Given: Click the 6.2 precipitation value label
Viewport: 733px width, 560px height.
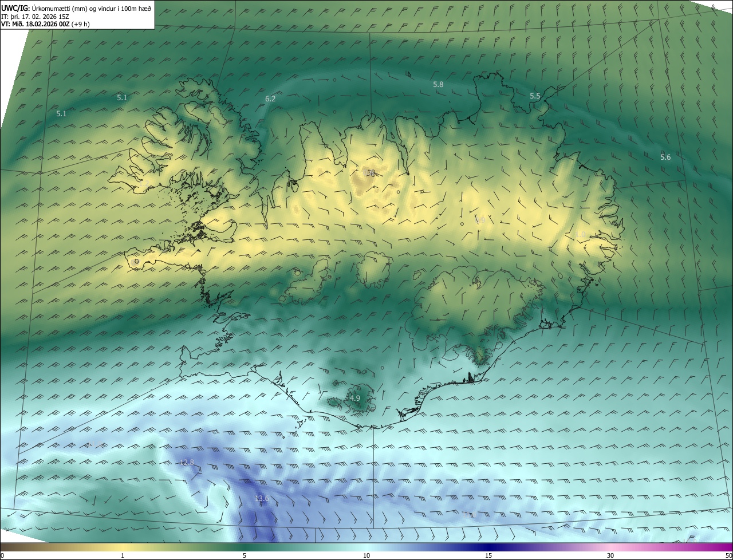Looking at the screenshot, I should pyautogui.click(x=270, y=98).
